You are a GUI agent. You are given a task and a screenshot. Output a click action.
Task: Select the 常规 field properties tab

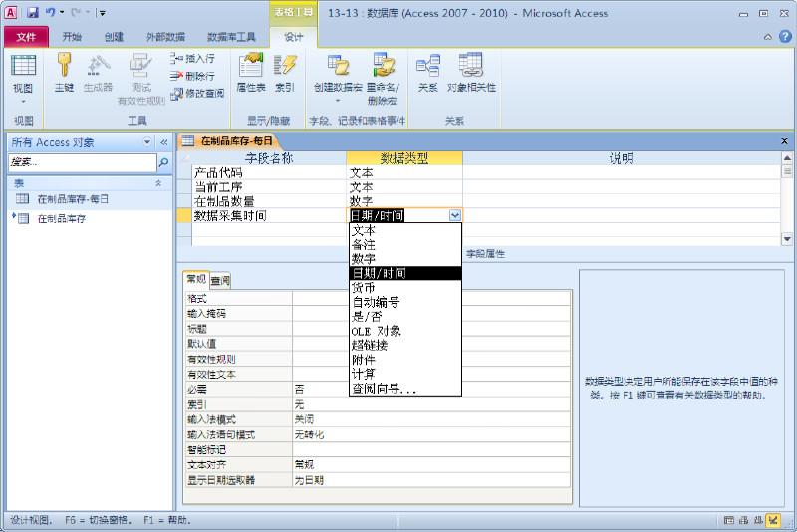coord(196,279)
